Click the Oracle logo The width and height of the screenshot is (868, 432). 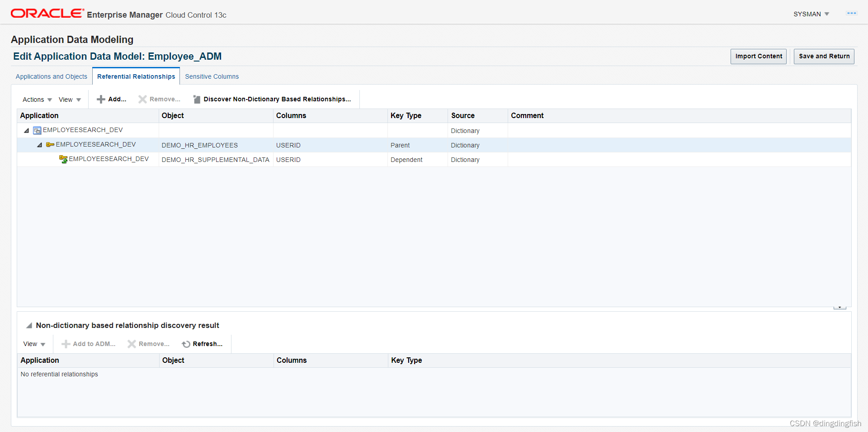(47, 14)
